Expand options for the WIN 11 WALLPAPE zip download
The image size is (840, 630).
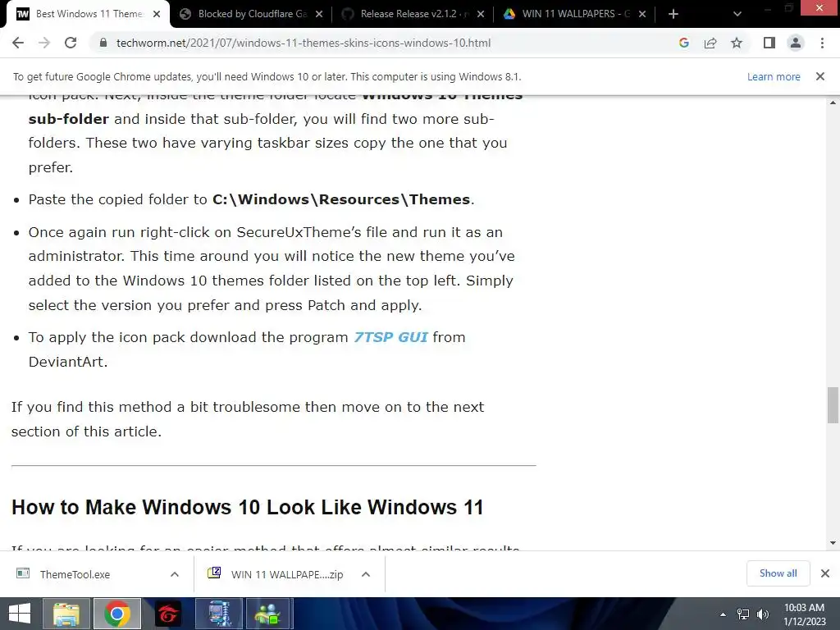click(366, 574)
